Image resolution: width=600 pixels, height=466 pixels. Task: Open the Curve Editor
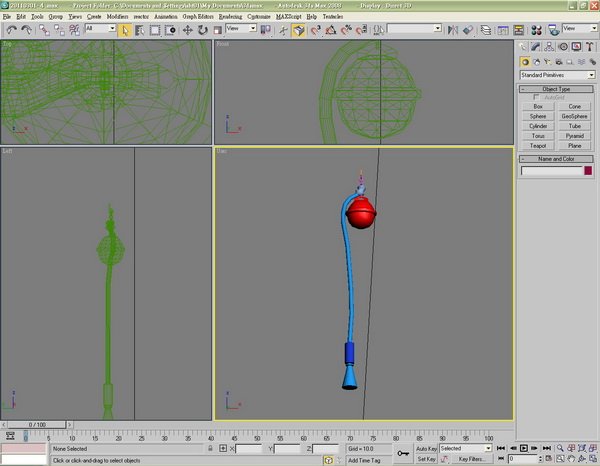click(503, 30)
